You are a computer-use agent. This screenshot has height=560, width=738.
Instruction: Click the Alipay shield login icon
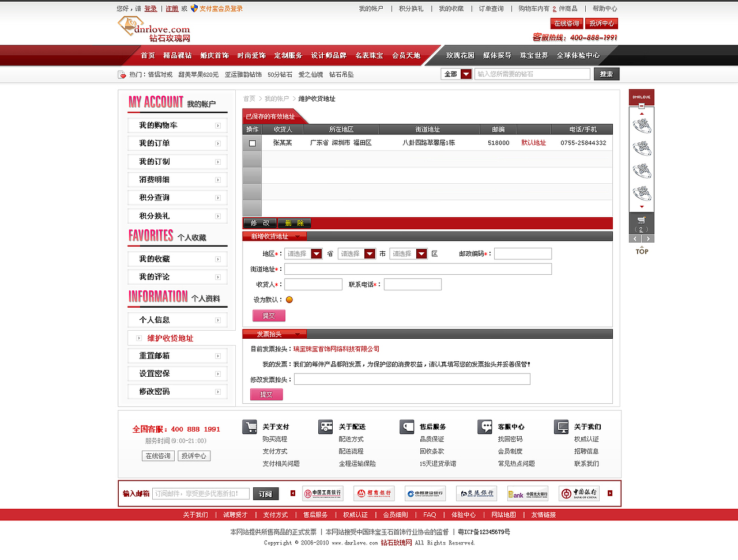pos(194,8)
